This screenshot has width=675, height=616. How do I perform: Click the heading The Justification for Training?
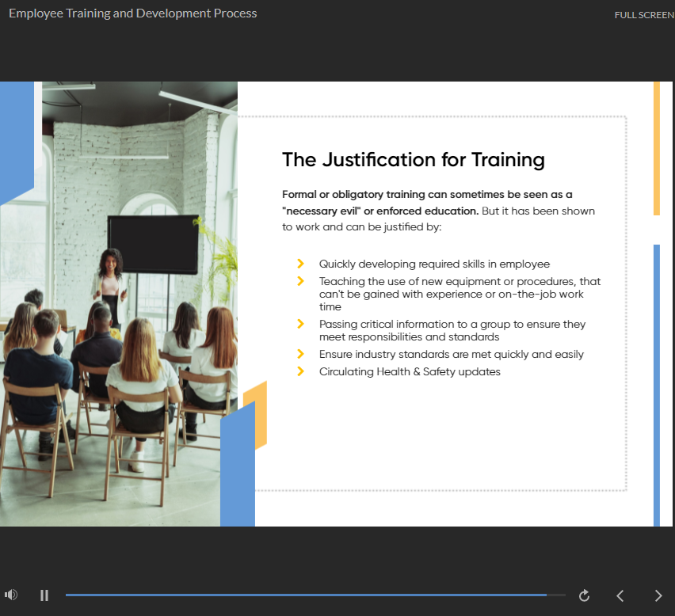[x=414, y=160]
